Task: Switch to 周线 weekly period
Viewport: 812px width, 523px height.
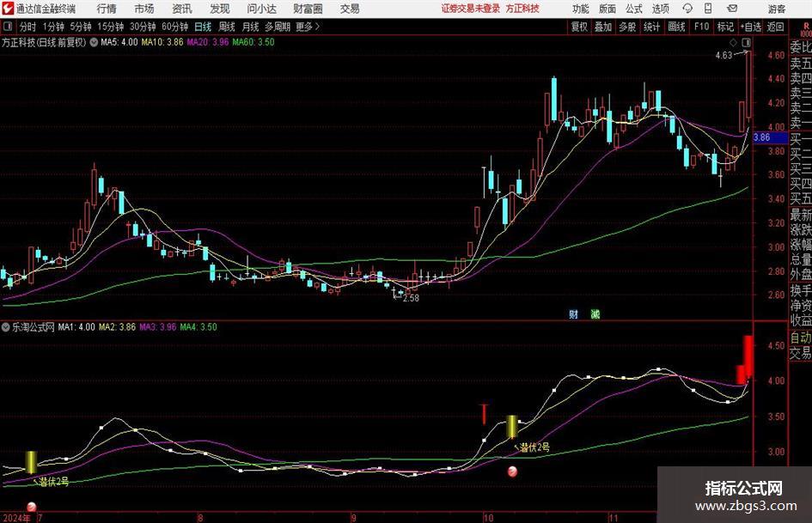Action: tap(226, 27)
